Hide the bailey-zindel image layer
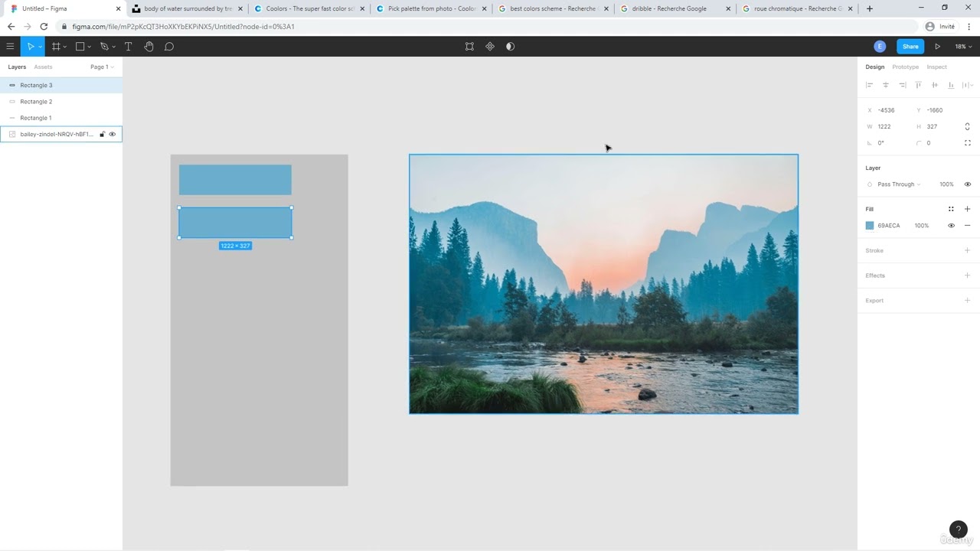980x551 pixels. (x=112, y=135)
